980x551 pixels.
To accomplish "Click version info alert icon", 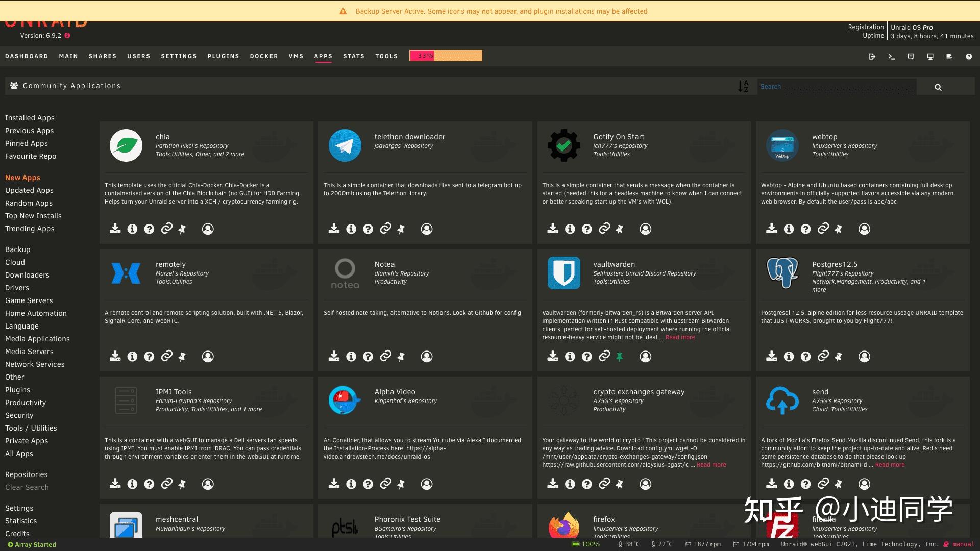I will click(x=67, y=36).
